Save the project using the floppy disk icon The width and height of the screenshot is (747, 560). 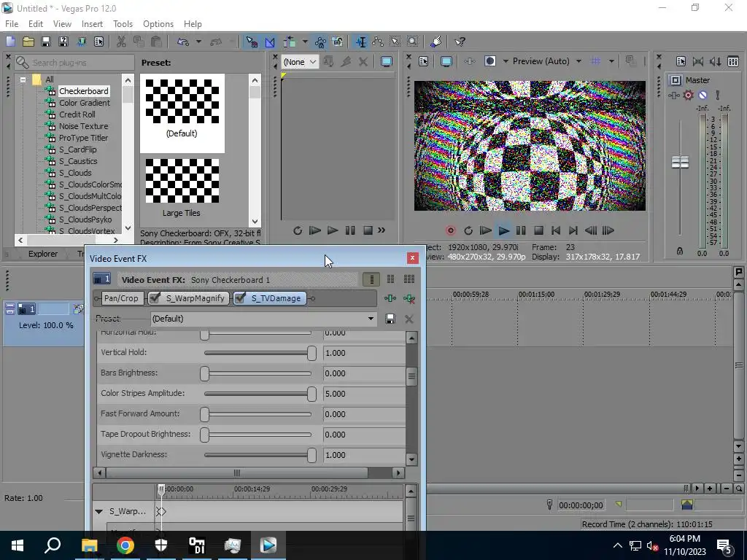pyautogui.click(x=46, y=42)
